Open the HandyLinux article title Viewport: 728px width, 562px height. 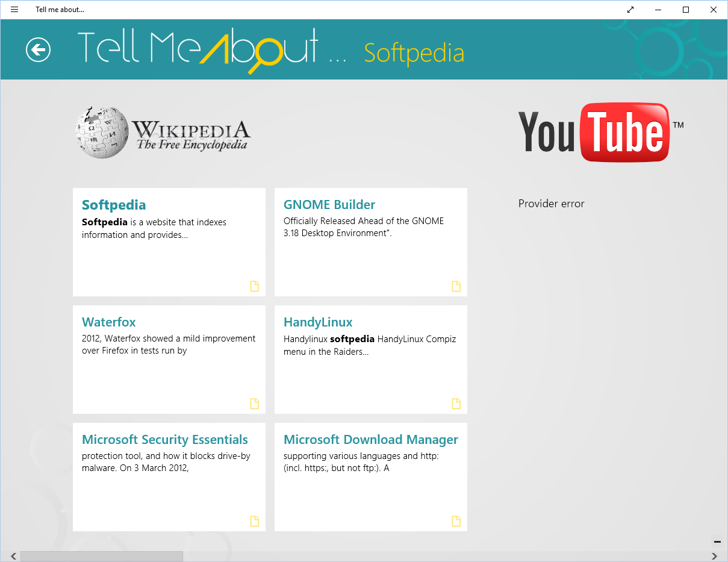coord(318,322)
